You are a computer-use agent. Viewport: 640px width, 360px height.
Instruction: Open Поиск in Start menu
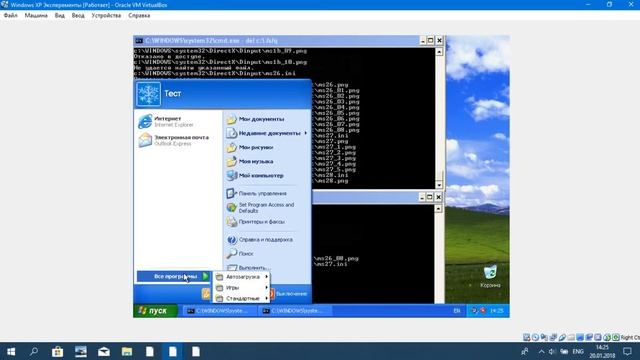pyautogui.click(x=240, y=253)
